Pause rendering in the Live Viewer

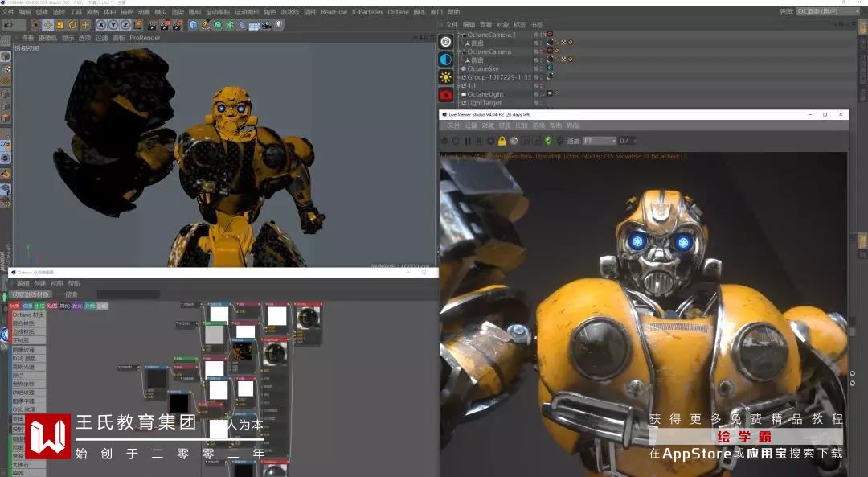click(467, 141)
